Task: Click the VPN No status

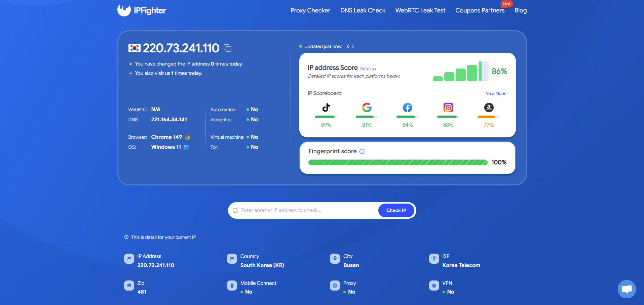Action: pos(449,292)
